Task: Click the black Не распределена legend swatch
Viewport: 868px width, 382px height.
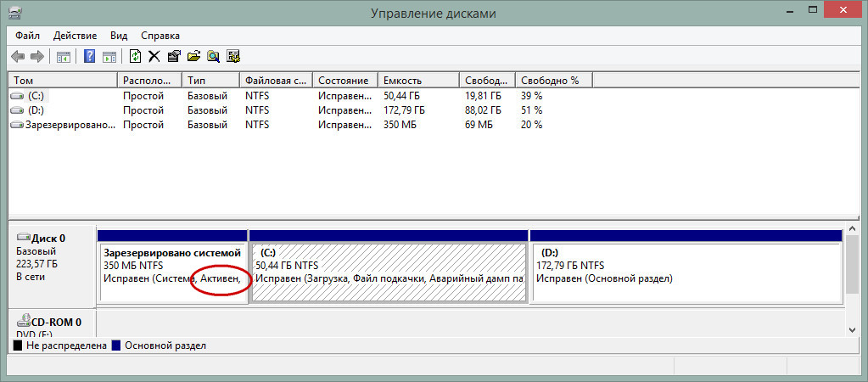Action: pos(18,346)
